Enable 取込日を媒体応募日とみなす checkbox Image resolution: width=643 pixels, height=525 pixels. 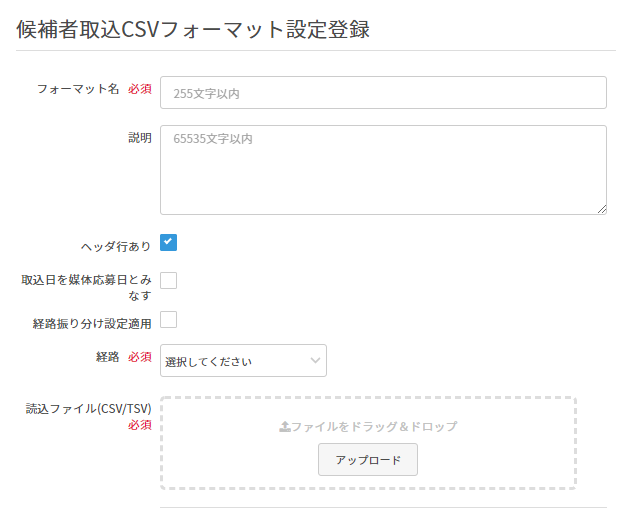pos(169,280)
